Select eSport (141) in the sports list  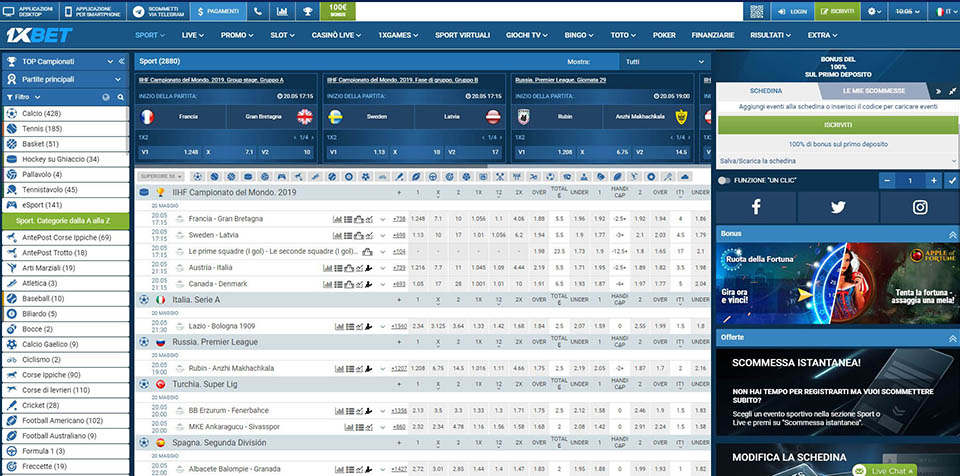[x=66, y=205]
